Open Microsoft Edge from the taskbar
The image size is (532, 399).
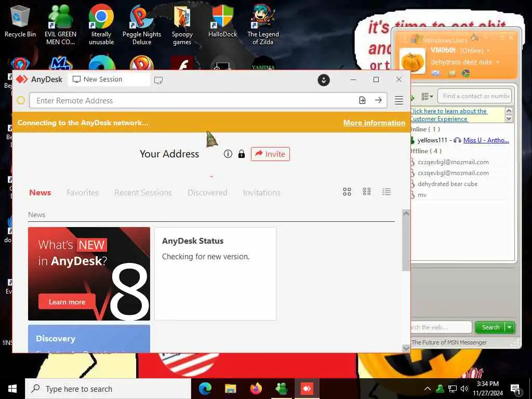(x=205, y=389)
